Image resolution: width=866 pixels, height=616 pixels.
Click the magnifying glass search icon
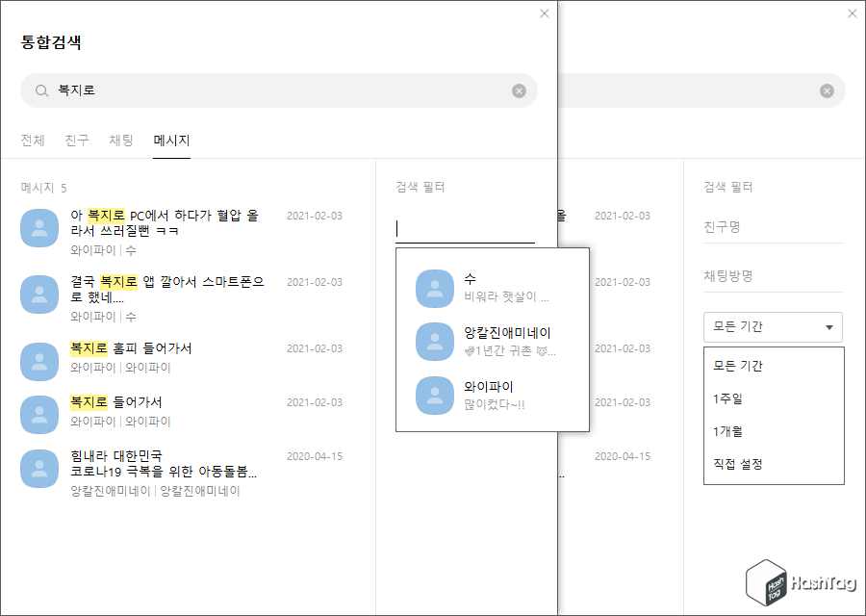click(x=40, y=90)
